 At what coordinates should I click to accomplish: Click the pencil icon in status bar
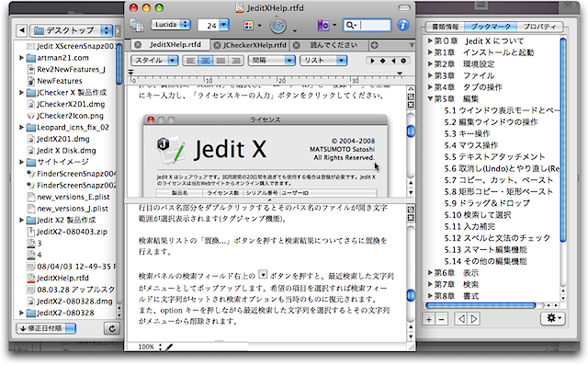tap(169, 347)
